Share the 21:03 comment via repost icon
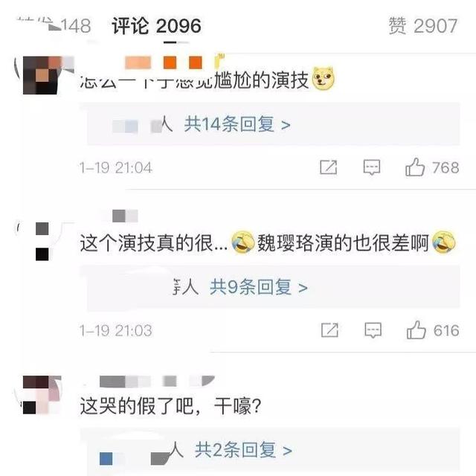Viewport: 476px width, 476px height. coord(329,330)
